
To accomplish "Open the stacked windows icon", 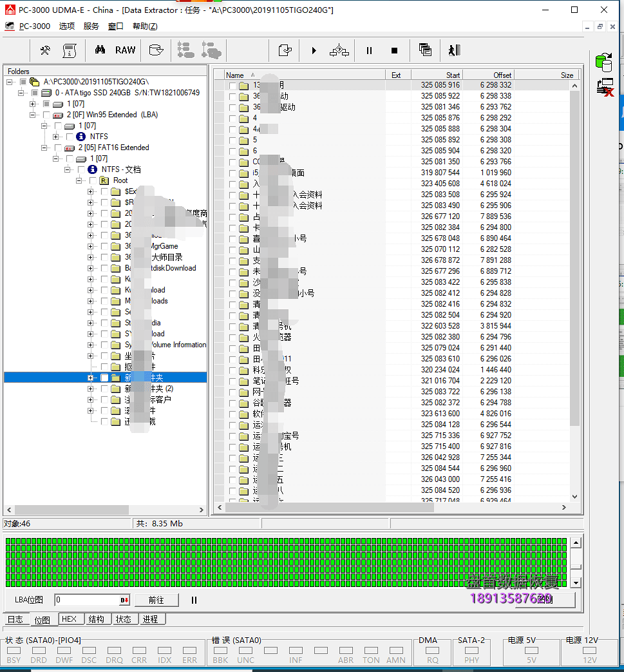I will click(x=425, y=50).
